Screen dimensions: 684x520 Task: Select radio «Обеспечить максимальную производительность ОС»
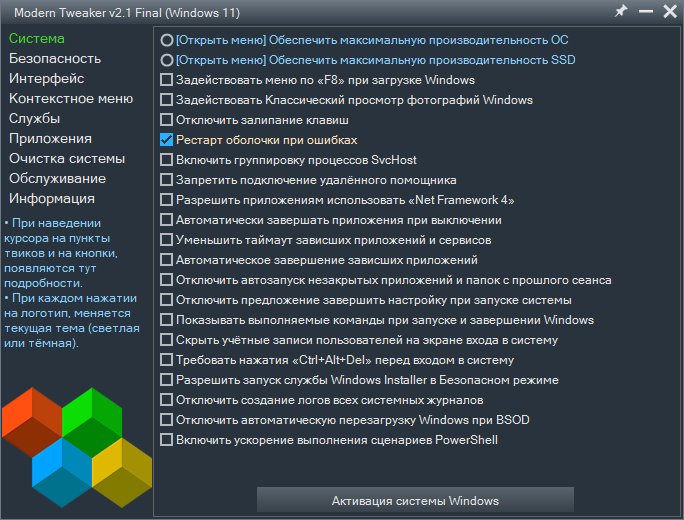(x=167, y=40)
